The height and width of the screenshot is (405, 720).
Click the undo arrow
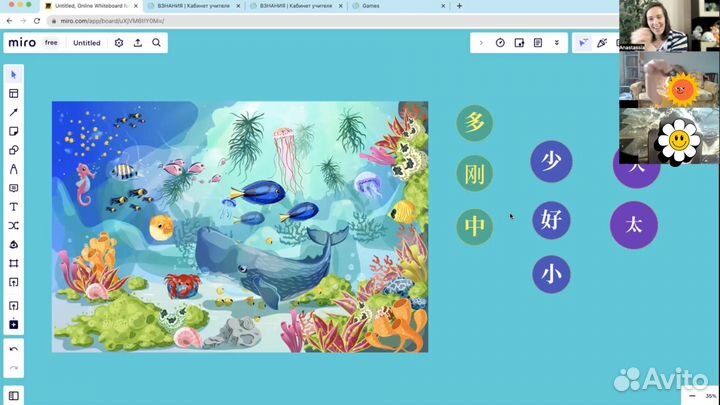pos(14,349)
